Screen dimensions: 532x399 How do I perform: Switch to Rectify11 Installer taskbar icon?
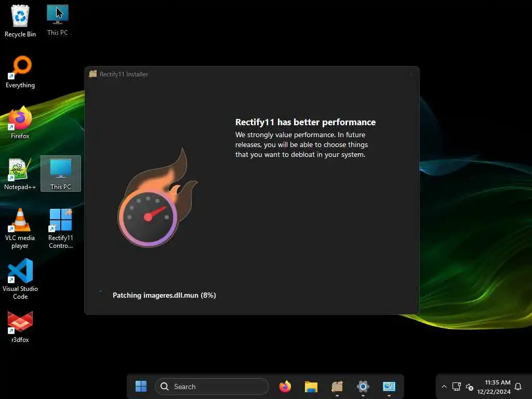[337, 387]
